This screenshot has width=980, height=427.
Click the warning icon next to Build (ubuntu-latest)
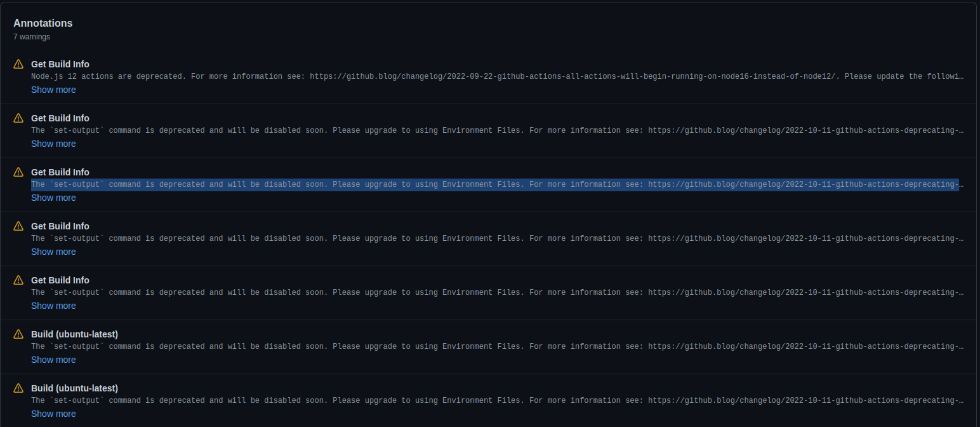point(18,334)
